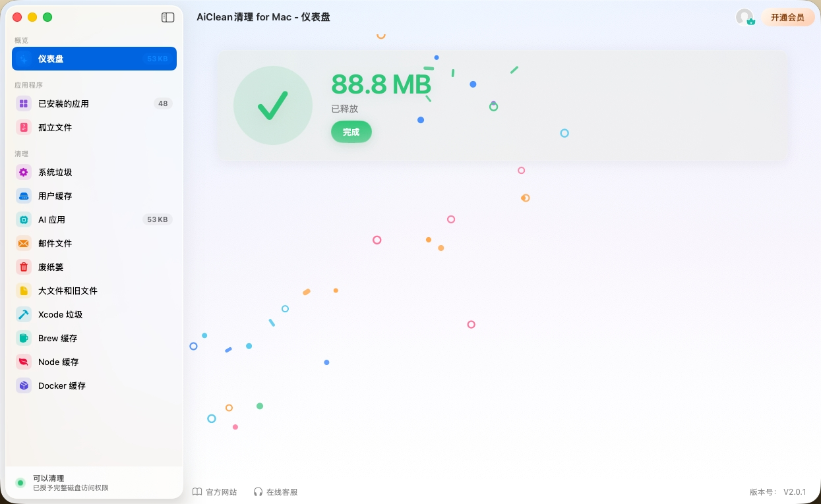Click the 废纸篓 trash icon
Screen dimensions: 821x504
coord(24,267)
